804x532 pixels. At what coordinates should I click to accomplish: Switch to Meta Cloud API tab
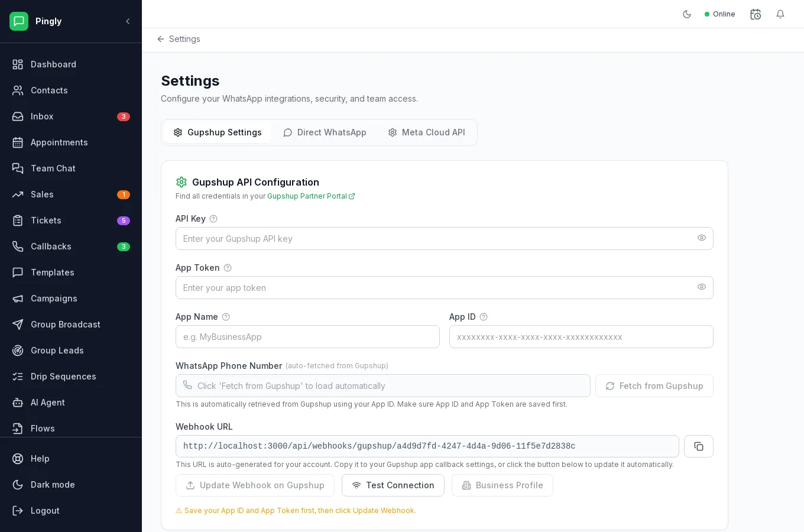coord(426,132)
